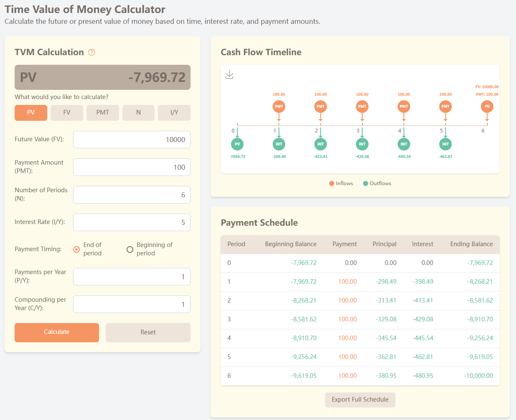Toggle the Outflows legend entry
Screen dimensions: 516x420
[x=377, y=183]
